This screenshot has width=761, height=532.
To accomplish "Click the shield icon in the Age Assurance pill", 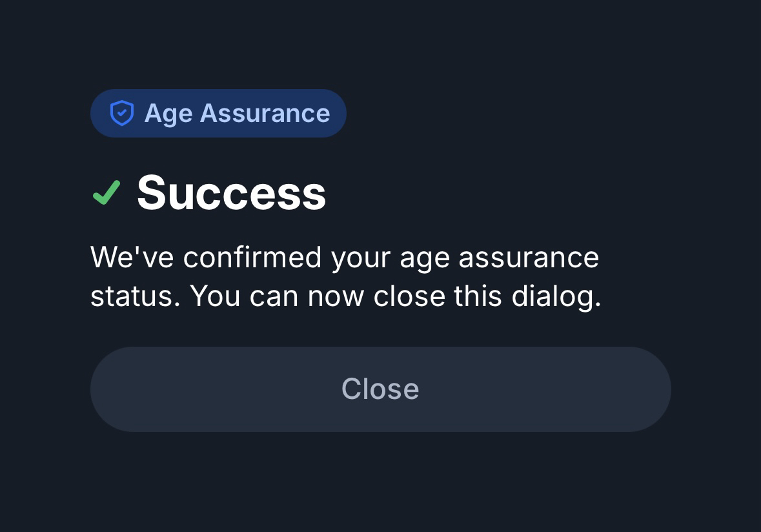I will [121, 113].
